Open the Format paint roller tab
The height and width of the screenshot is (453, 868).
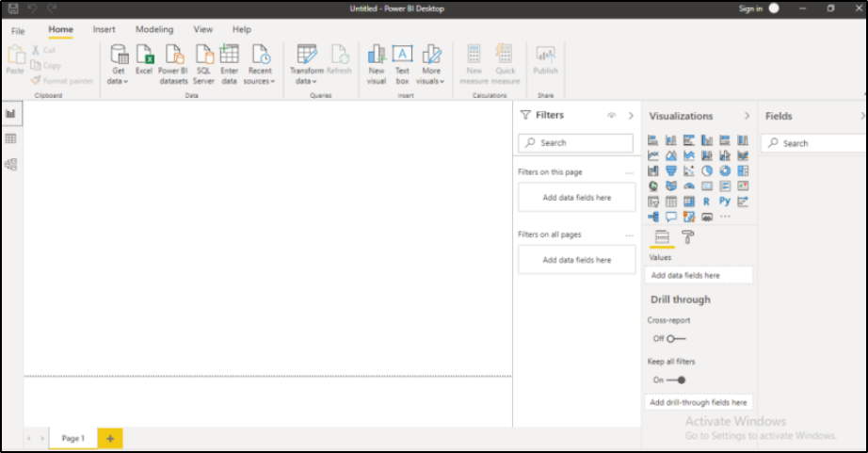pos(687,237)
